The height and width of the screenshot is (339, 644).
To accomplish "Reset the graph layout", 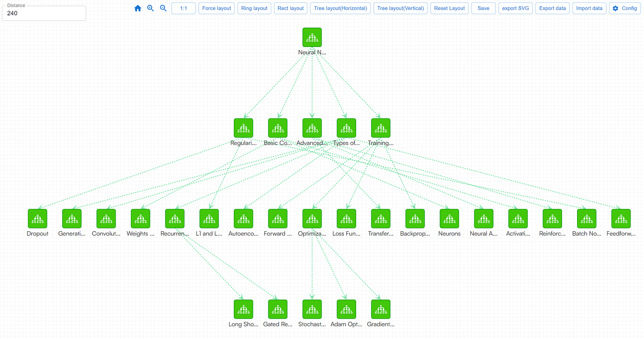I will tap(449, 8).
